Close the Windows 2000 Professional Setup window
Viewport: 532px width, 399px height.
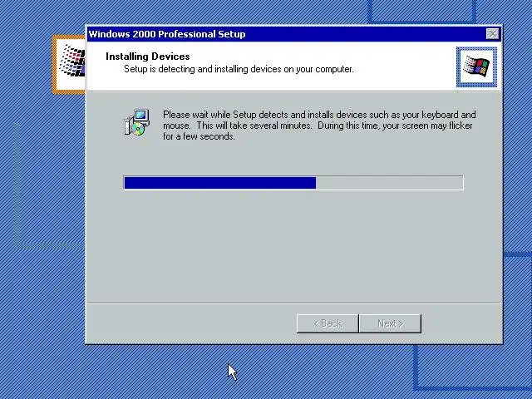pos(492,34)
